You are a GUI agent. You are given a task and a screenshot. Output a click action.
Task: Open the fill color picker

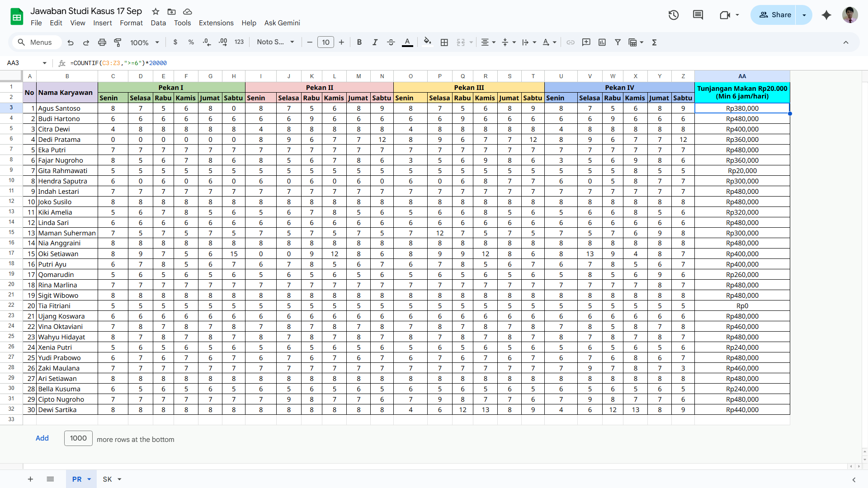click(427, 42)
